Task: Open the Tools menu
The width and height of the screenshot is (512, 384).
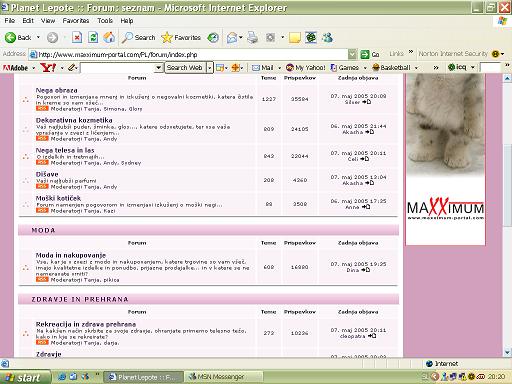Action: pyautogui.click(x=105, y=21)
